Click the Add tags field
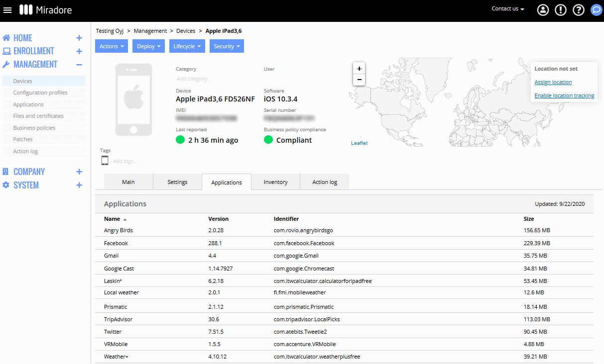Screen dimensions: 604x364 coord(125,161)
